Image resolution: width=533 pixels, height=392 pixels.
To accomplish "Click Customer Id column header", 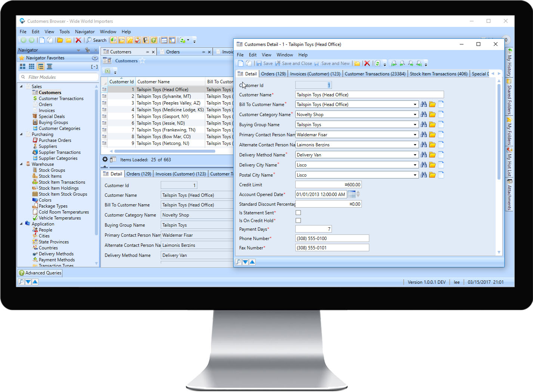I will point(121,82).
